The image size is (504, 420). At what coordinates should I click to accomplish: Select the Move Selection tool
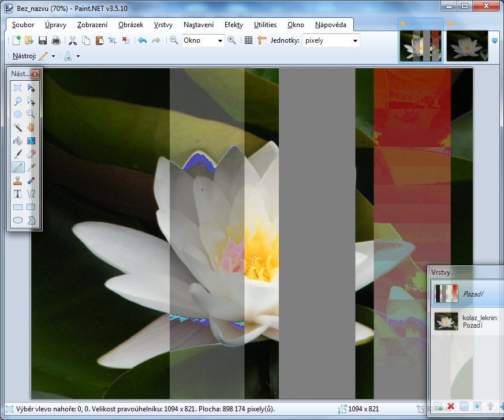click(x=31, y=101)
